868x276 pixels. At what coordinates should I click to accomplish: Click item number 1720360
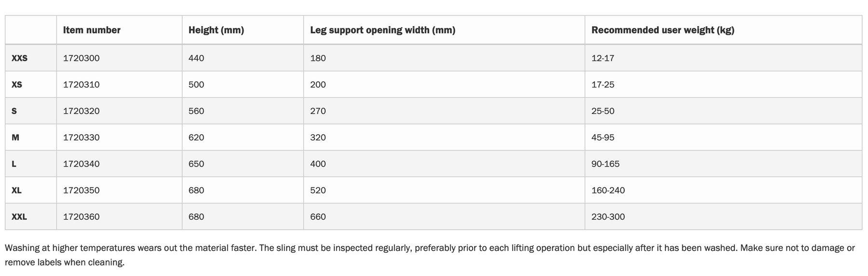point(81,217)
